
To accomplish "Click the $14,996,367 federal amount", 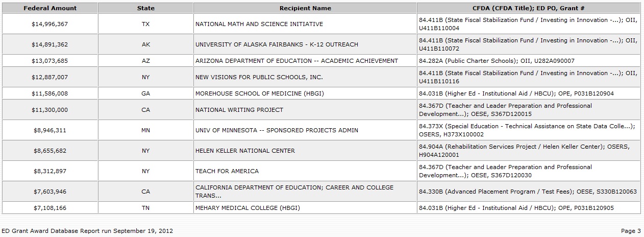I will coord(50,24).
